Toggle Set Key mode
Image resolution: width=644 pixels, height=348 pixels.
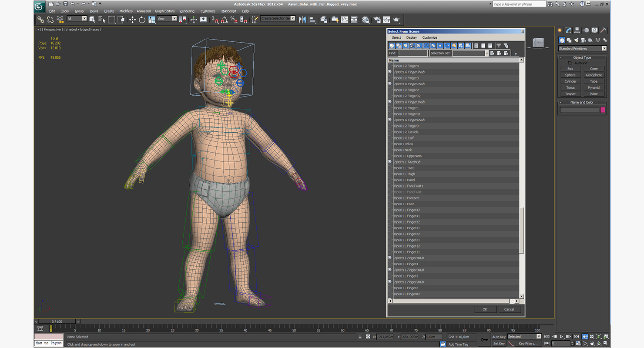pos(499,343)
